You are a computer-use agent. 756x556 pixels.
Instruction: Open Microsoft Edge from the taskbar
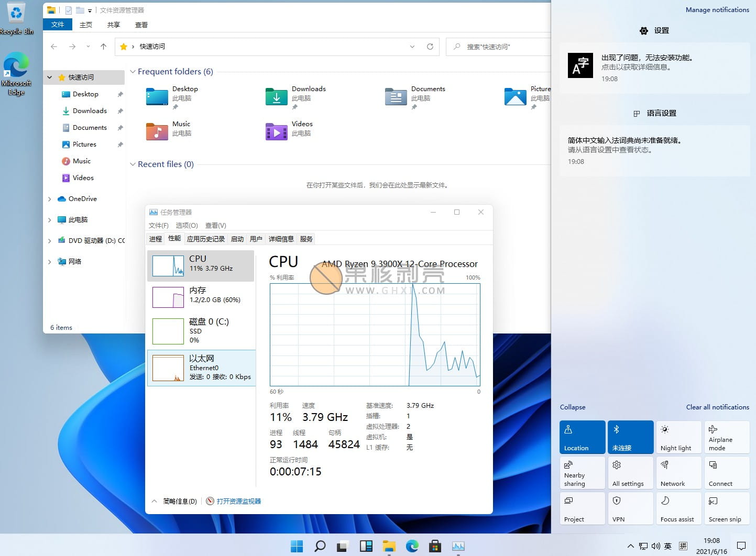coord(413,546)
